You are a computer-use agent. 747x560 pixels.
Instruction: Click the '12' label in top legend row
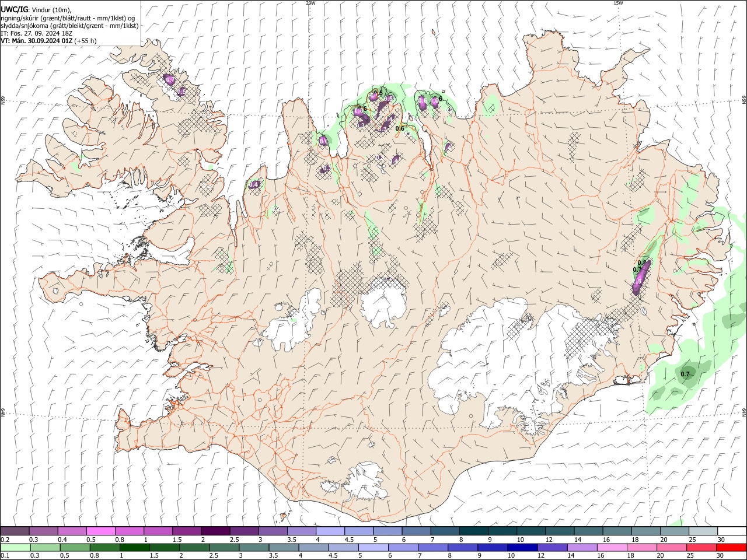point(549,540)
